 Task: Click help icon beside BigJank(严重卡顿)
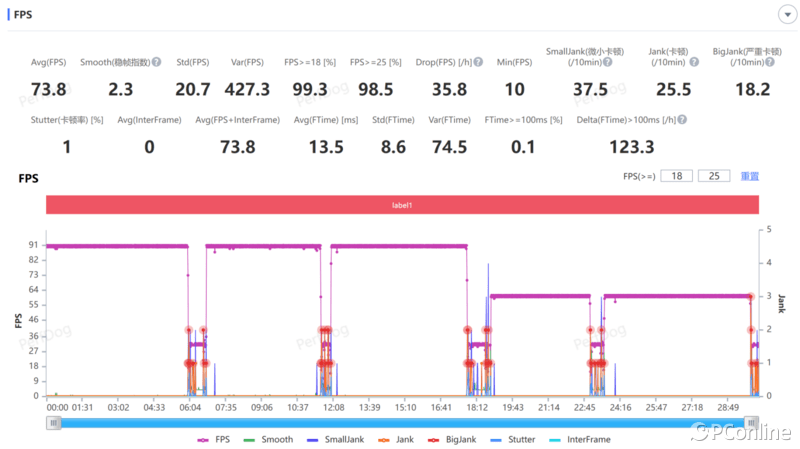(775, 62)
